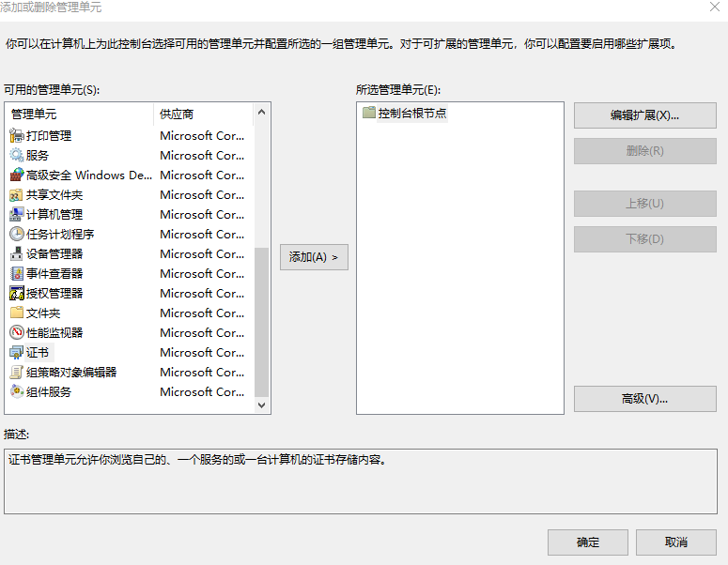The width and height of the screenshot is (728, 565).
Task: Cancel with the 取消 button
Action: (x=676, y=542)
